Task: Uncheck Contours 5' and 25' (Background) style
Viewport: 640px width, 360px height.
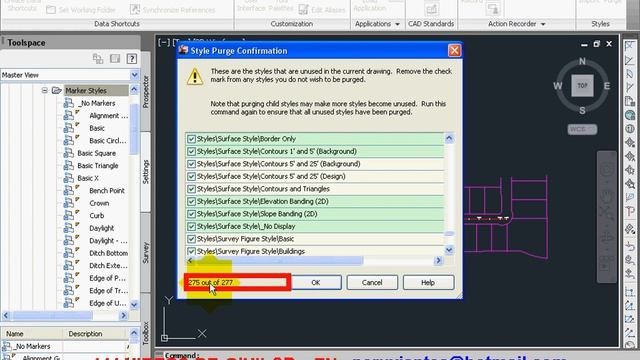Action: (191, 164)
